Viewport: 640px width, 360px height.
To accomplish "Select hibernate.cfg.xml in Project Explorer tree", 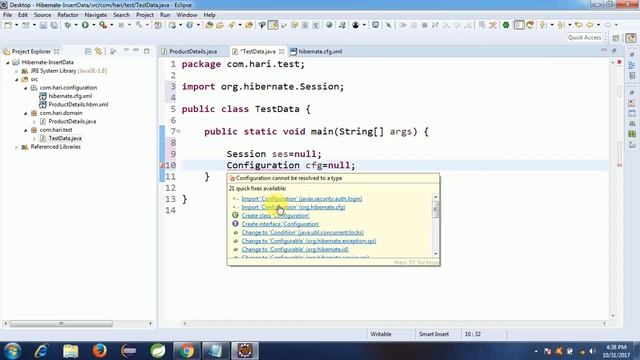I will [x=70, y=96].
